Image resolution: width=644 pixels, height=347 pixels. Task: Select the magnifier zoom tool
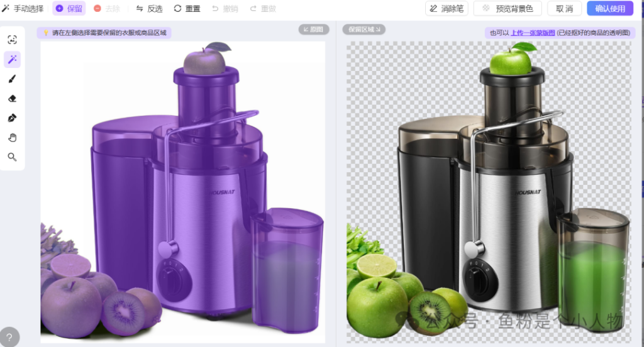click(12, 157)
